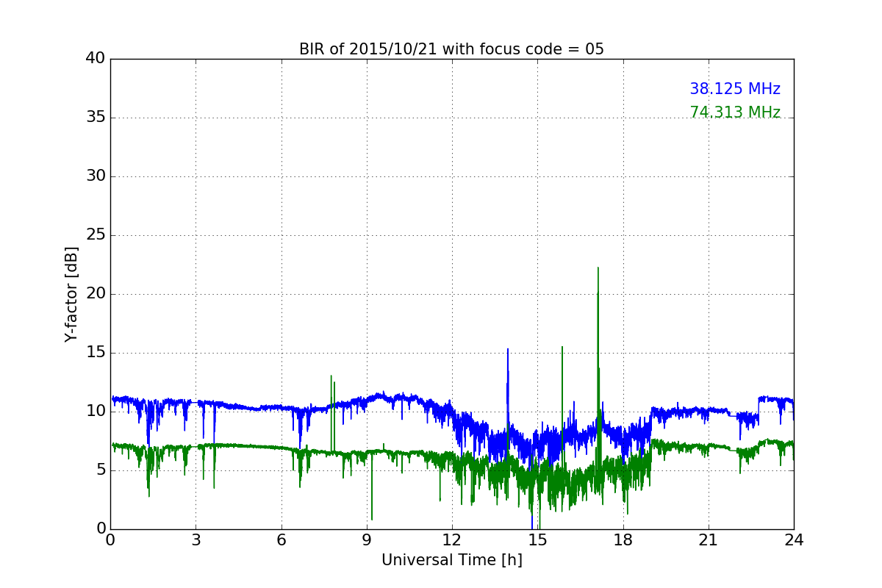
Task: Select the '38.125 MHz' blue legend label
Action: point(735,89)
